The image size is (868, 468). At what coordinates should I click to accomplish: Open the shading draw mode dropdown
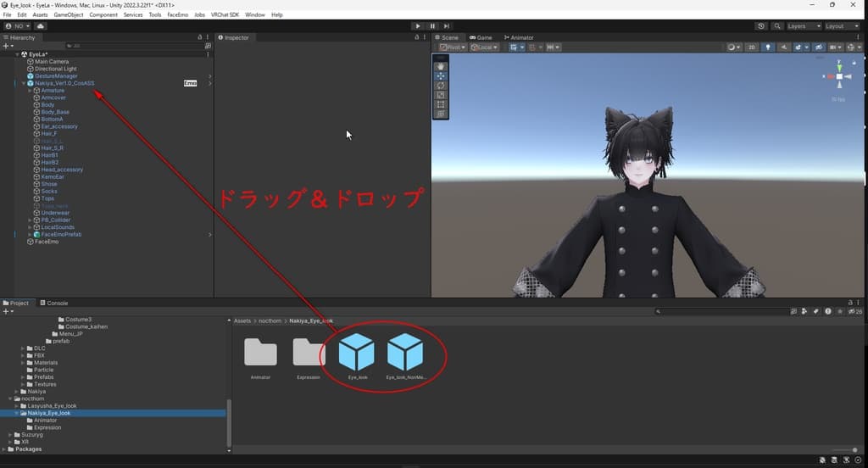point(734,47)
